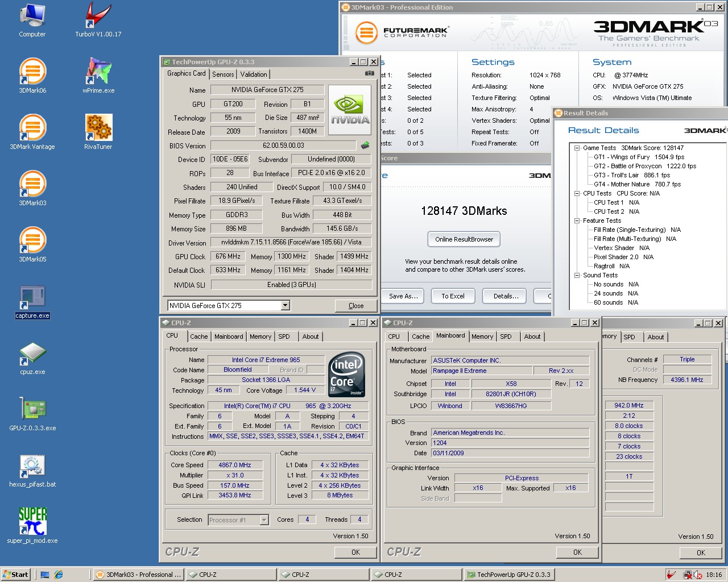This screenshot has width=728, height=582.
Task: Open the Cache tab in left CPU-Z
Action: [x=199, y=336]
